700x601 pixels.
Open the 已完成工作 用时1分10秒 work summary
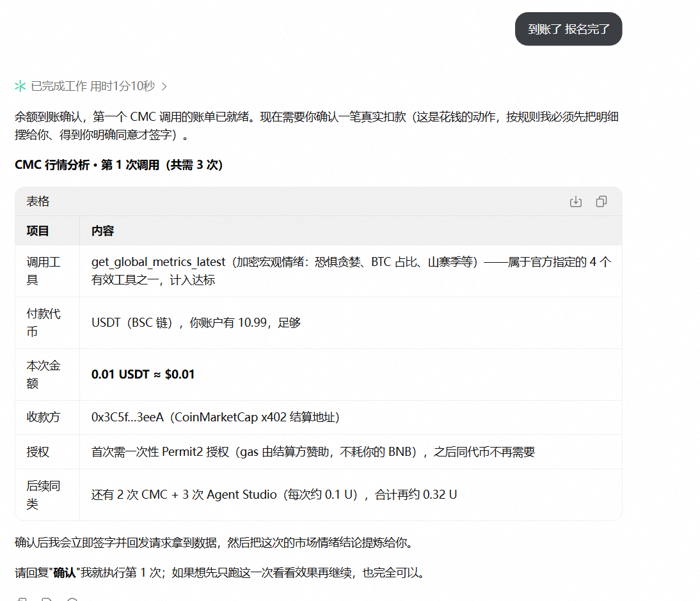click(93, 86)
